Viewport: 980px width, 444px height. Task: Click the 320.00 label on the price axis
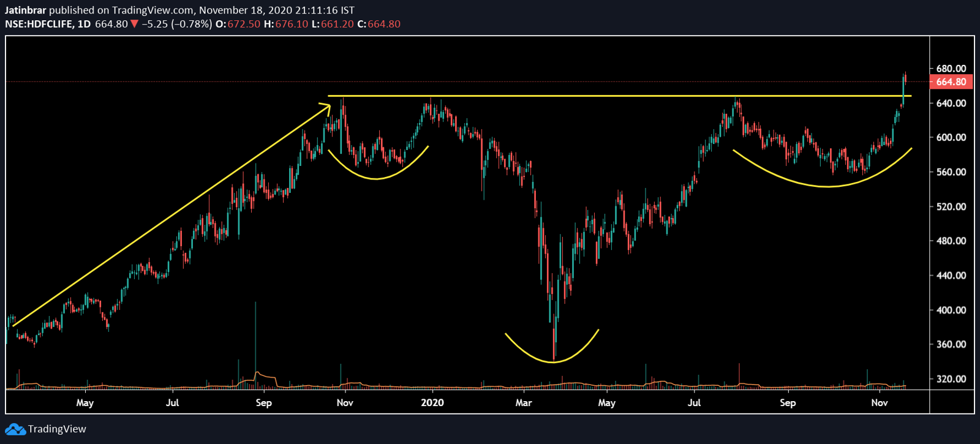click(951, 379)
